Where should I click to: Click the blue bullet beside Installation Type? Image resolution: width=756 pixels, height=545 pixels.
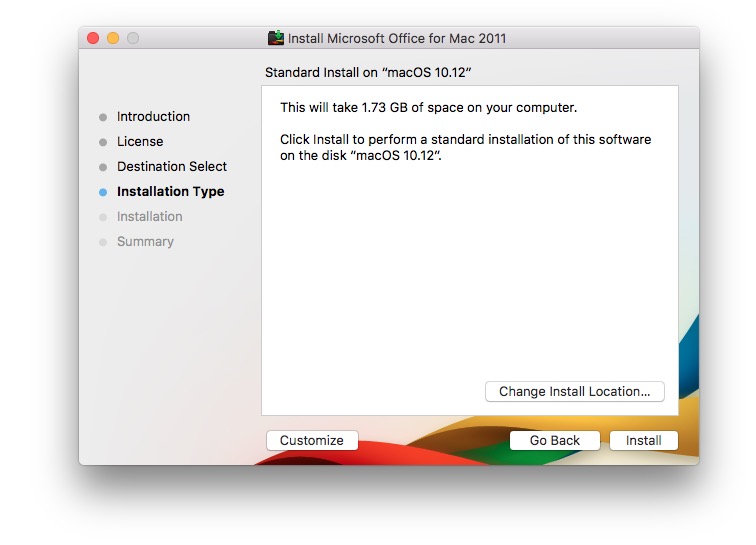click(x=103, y=192)
